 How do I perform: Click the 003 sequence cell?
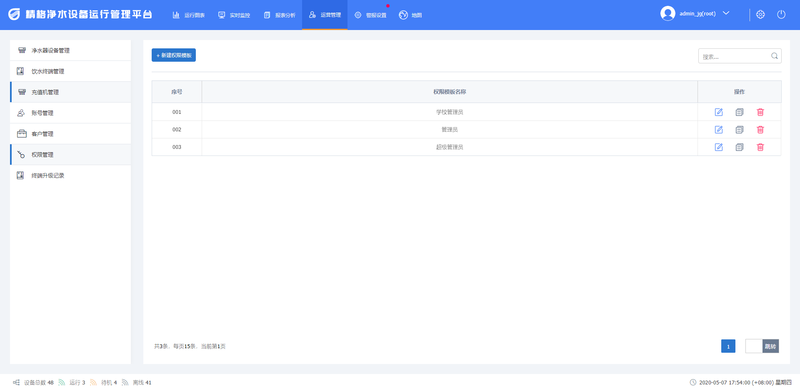[177, 147]
